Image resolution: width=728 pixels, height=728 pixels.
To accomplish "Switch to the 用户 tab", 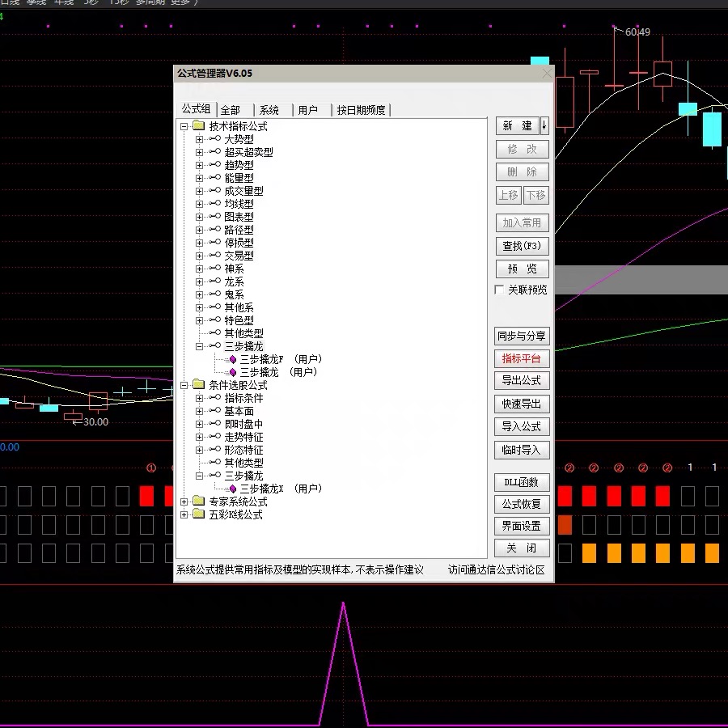I will click(307, 110).
